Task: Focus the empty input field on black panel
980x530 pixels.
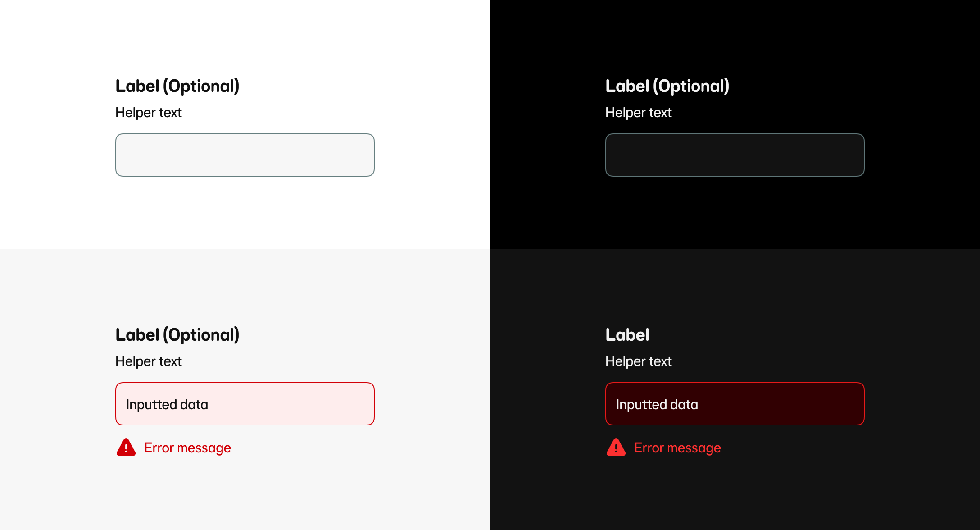Action: (x=735, y=155)
